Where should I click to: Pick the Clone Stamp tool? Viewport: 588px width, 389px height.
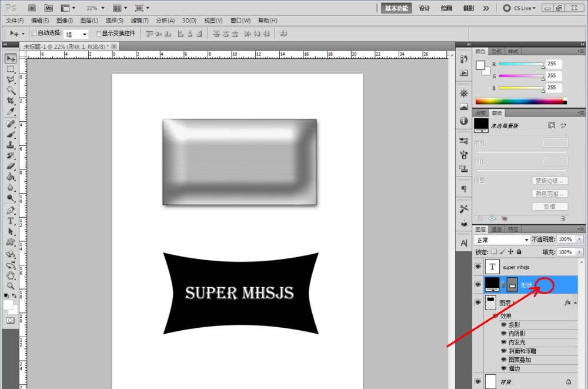pyautogui.click(x=11, y=145)
